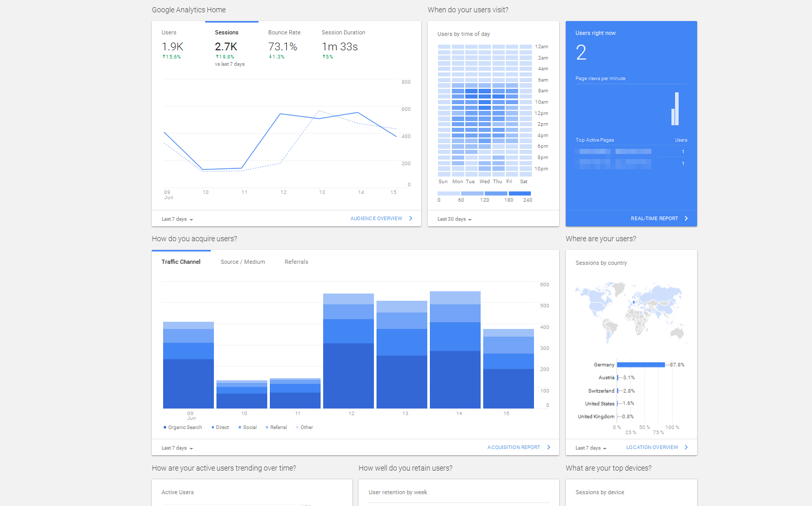Click the sessions line chart
This screenshot has width=812, height=506.
tap(281, 133)
